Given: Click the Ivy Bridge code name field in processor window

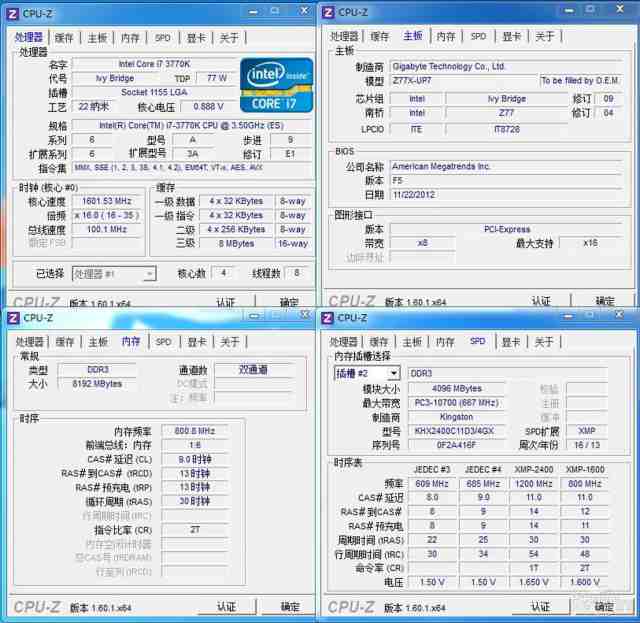Looking at the screenshot, I should tap(115, 78).
